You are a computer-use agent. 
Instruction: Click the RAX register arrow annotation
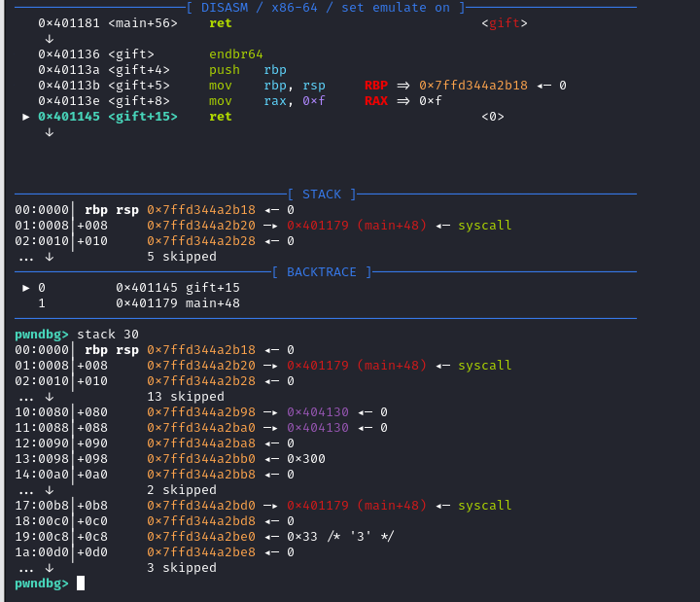404,101
